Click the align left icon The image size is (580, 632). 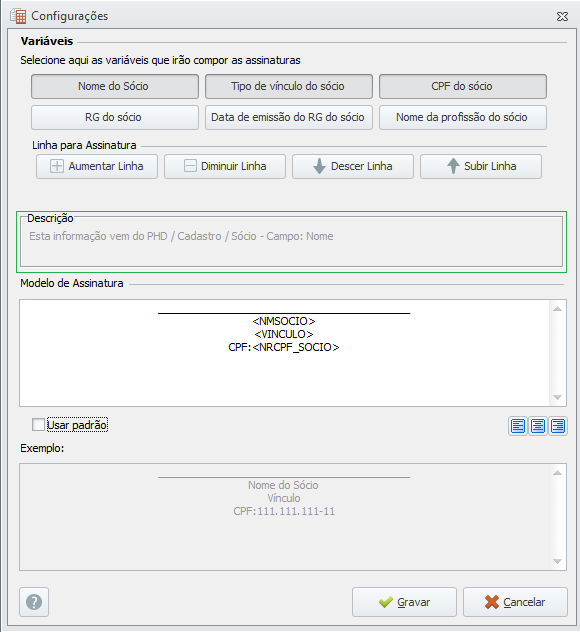coord(518,426)
